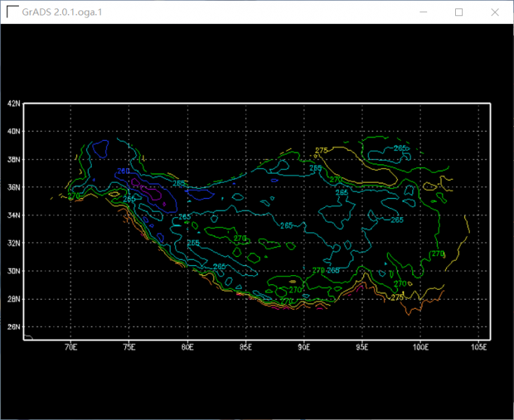Select the 26N latitude tick label
Screen dimensions: 514x420
point(13,327)
